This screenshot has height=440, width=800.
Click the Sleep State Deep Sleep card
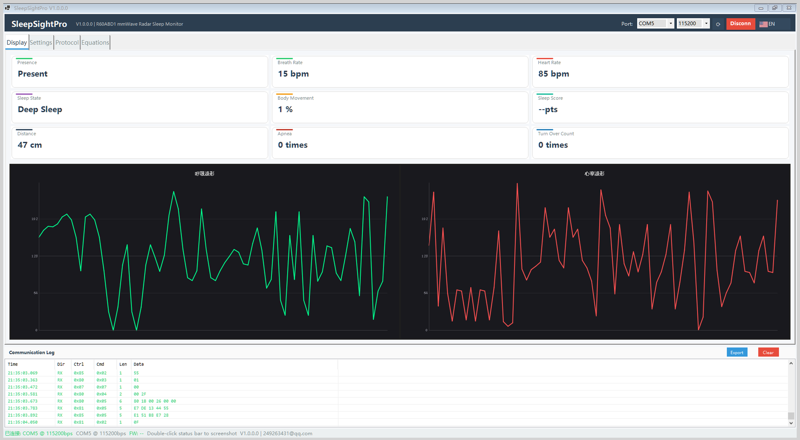(139, 107)
